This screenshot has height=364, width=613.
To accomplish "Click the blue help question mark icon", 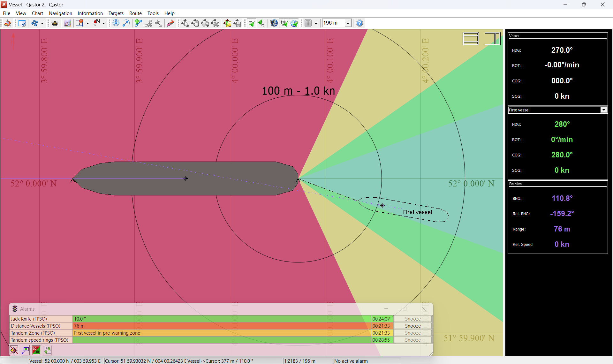I will [x=359, y=23].
